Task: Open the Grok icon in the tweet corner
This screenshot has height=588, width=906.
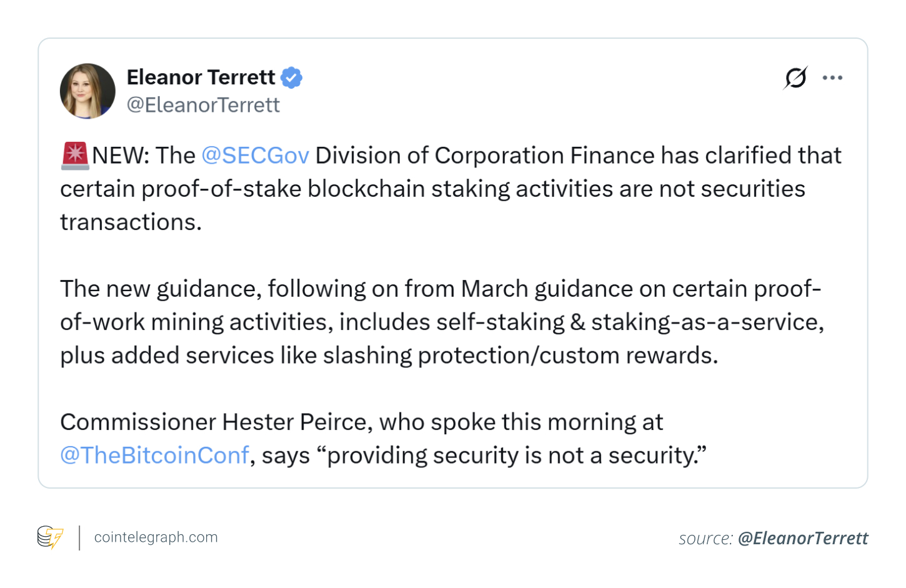Action: coord(794,77)
